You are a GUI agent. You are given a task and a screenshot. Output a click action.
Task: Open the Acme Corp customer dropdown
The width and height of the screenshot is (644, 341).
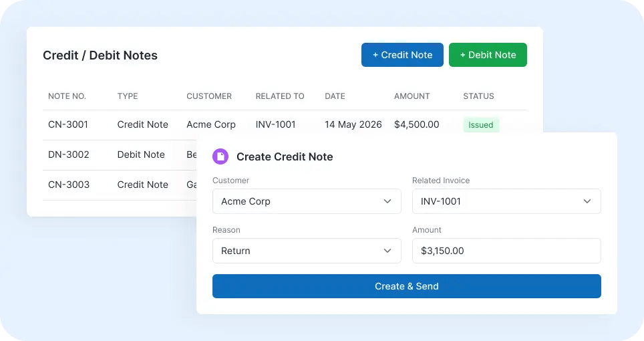pos(307,201)
